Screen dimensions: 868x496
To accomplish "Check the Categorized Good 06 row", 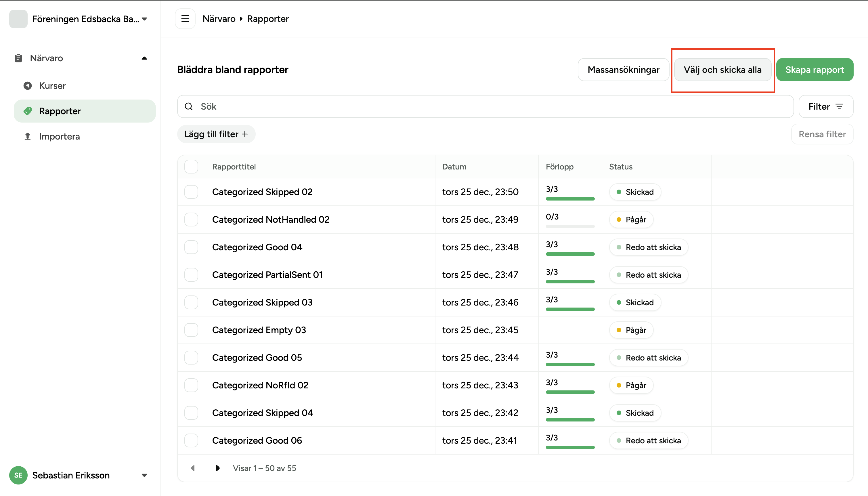I will pyautogui.click(x=191, y=440).
